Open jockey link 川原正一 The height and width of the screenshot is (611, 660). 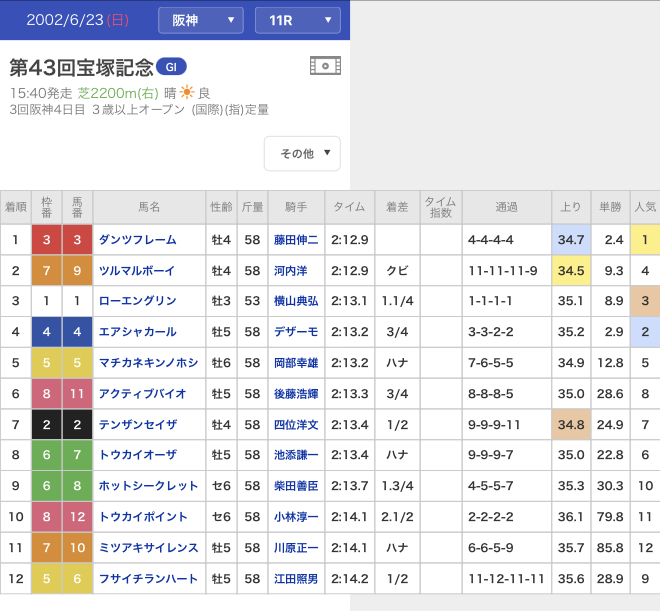tap(296, 548)
